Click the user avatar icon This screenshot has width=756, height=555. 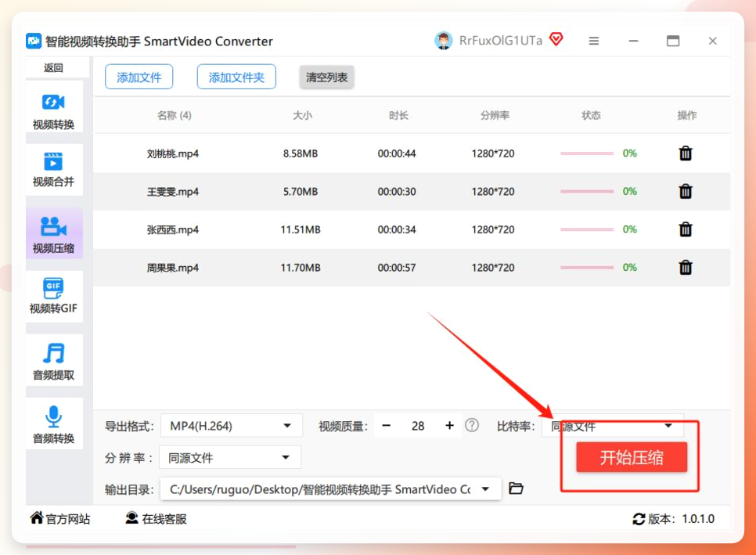tap(443, 41)
